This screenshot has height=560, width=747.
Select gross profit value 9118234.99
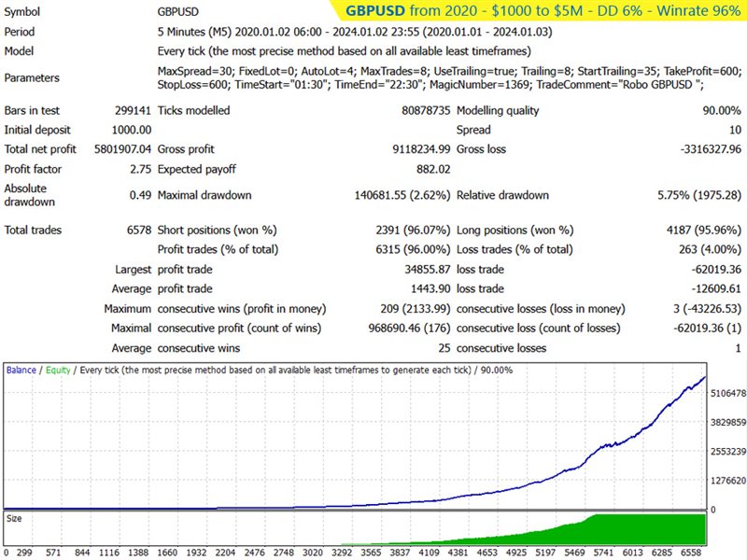coord(421,149)
